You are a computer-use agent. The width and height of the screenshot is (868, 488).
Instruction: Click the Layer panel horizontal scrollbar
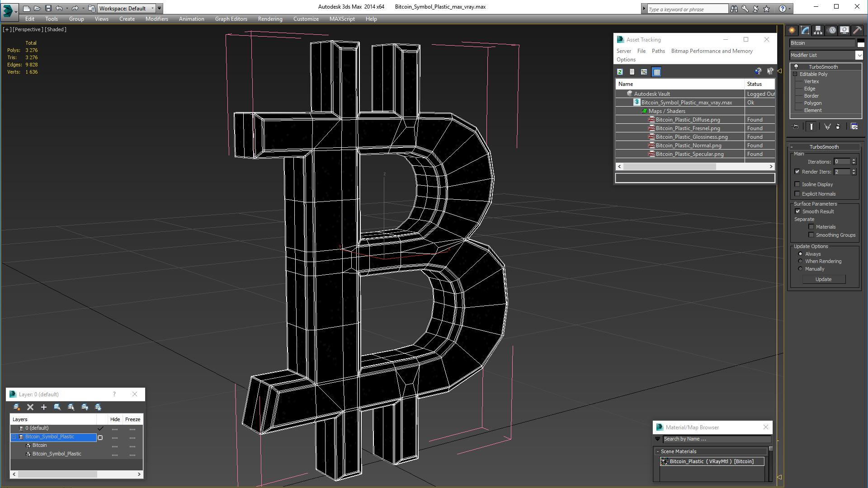[76, 474]
